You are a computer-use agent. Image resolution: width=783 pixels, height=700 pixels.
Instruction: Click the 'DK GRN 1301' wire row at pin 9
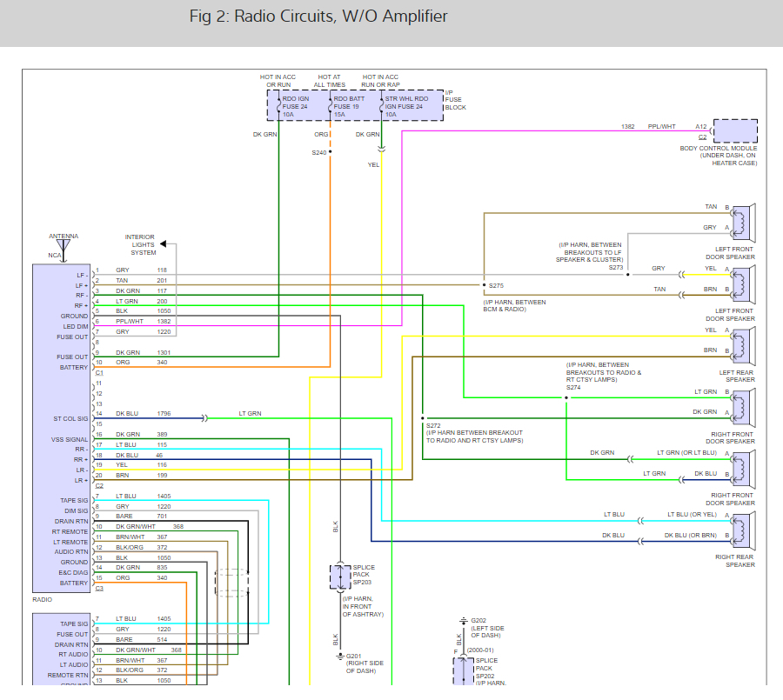click(x=144, y=352)
